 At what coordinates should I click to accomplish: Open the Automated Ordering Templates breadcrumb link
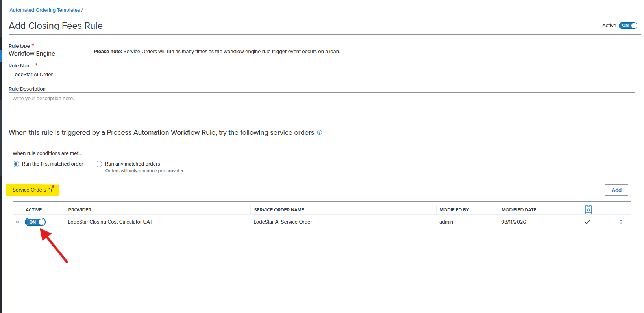pyautogui.click(x=44, y=10)
